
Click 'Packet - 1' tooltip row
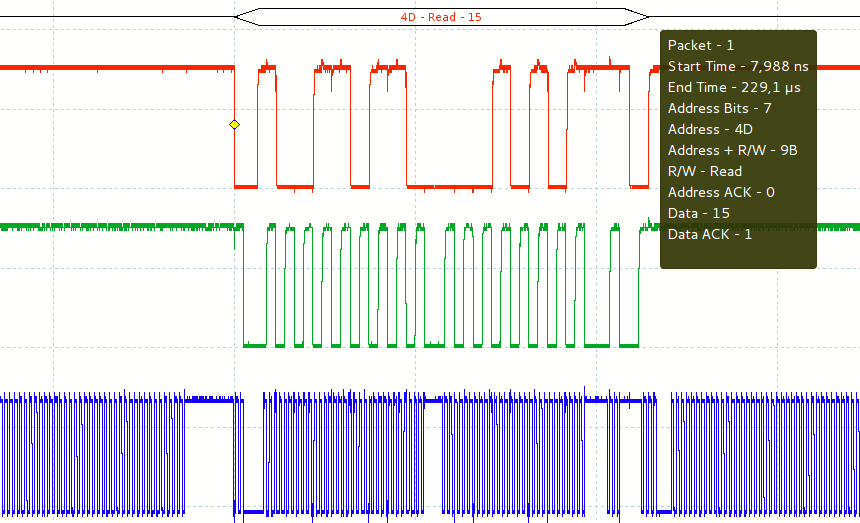coord(701,45)
